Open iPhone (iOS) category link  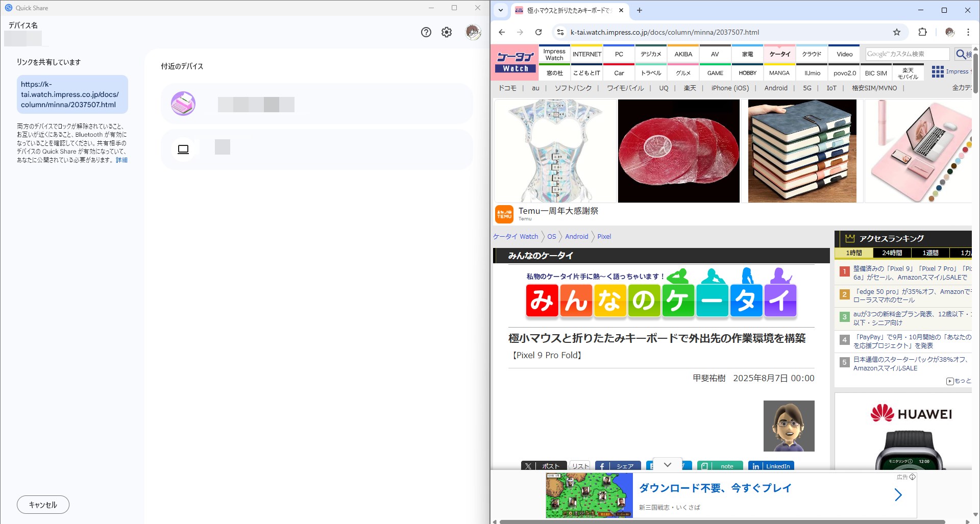point(730,88)
